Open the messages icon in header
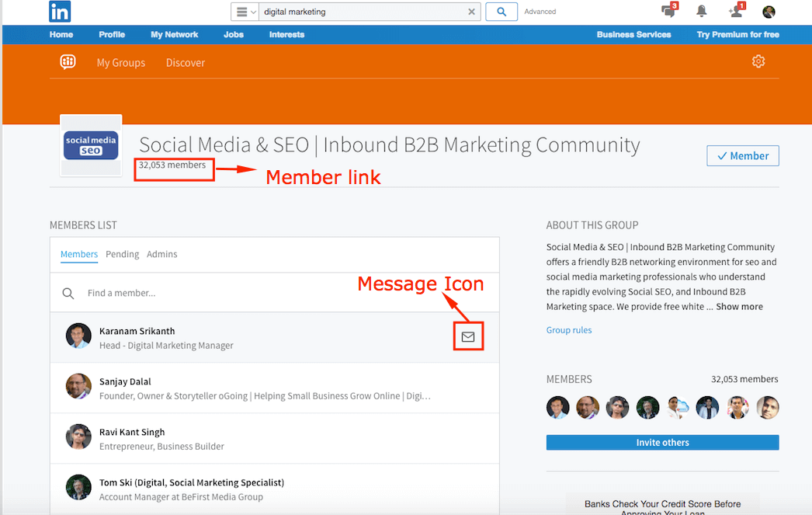This screenshot has width=812, height=515. 668,11
